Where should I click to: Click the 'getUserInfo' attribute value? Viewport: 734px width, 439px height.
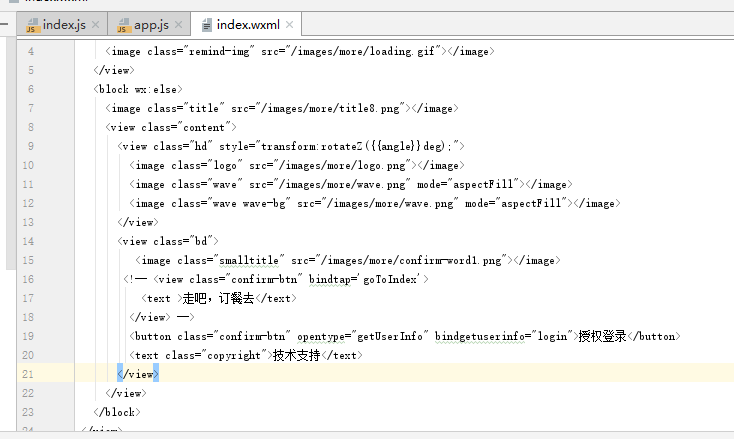(389, 337)
